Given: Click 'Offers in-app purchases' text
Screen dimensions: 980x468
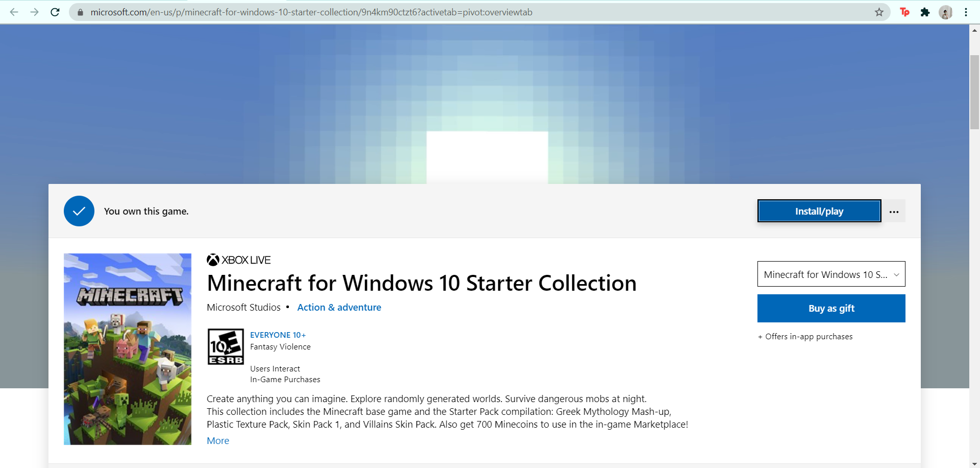Looking at the screenshot, I should point(808,336).
